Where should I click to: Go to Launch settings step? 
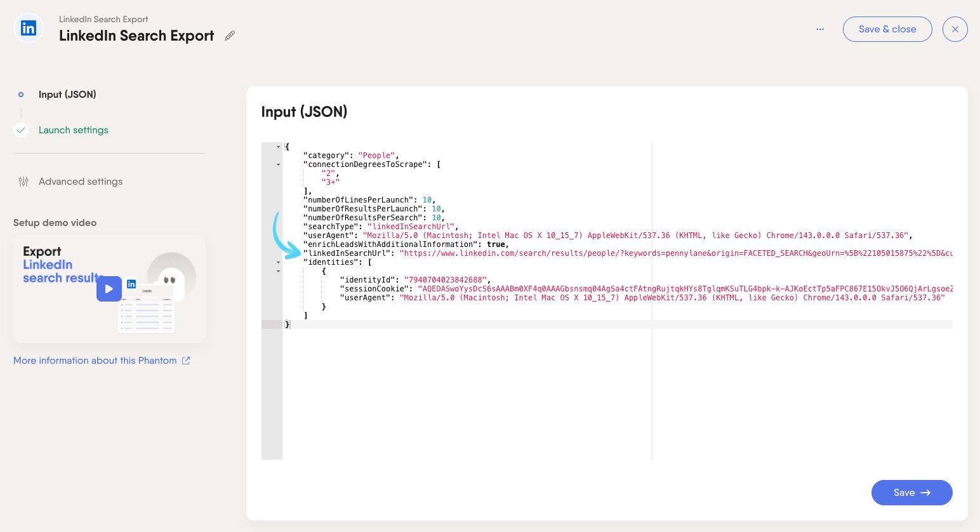pyautogui.click(x=74, y=130)
